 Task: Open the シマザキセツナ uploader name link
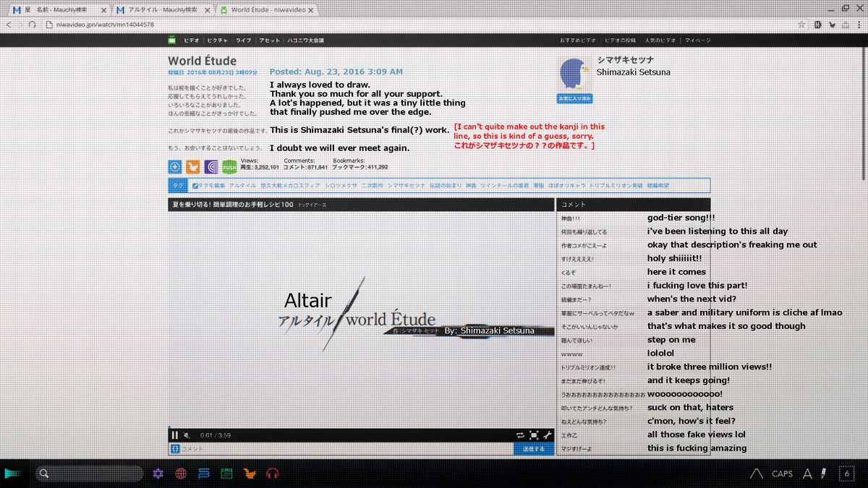click(626, 61)
